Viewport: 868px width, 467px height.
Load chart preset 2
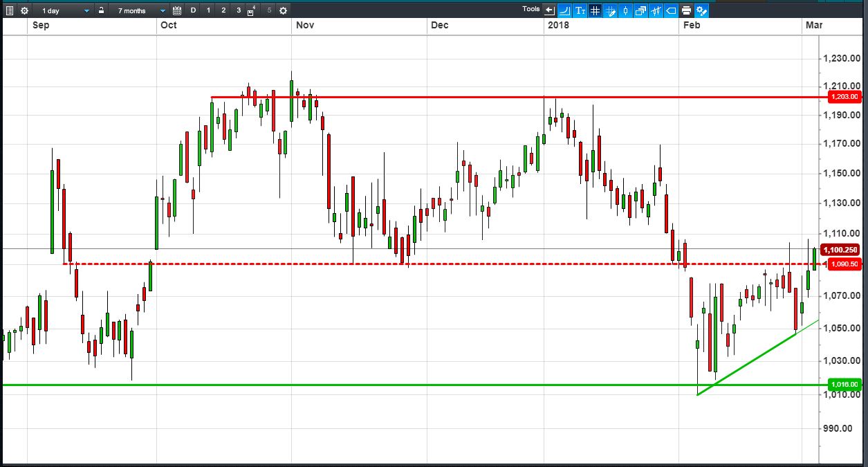pyautogui.click(x=223, y=10)
